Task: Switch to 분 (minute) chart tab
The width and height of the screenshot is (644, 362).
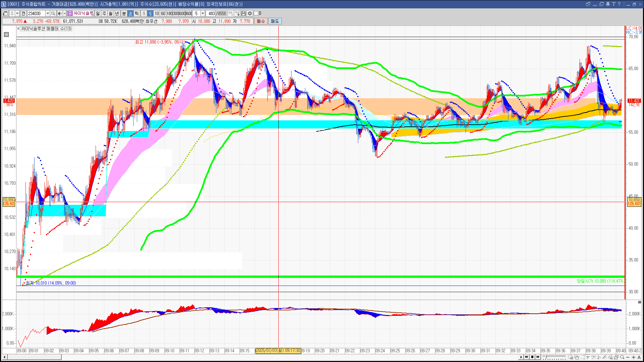Action: click(124, 13)
